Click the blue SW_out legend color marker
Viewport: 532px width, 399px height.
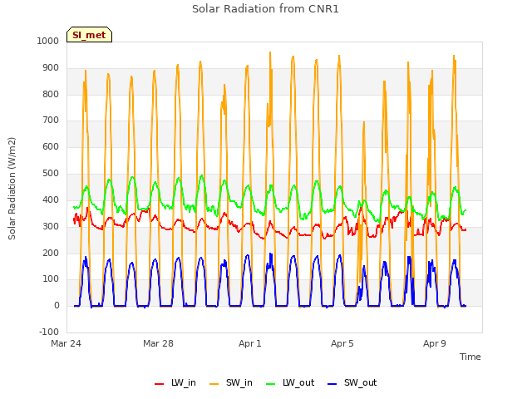click(332, 384)
